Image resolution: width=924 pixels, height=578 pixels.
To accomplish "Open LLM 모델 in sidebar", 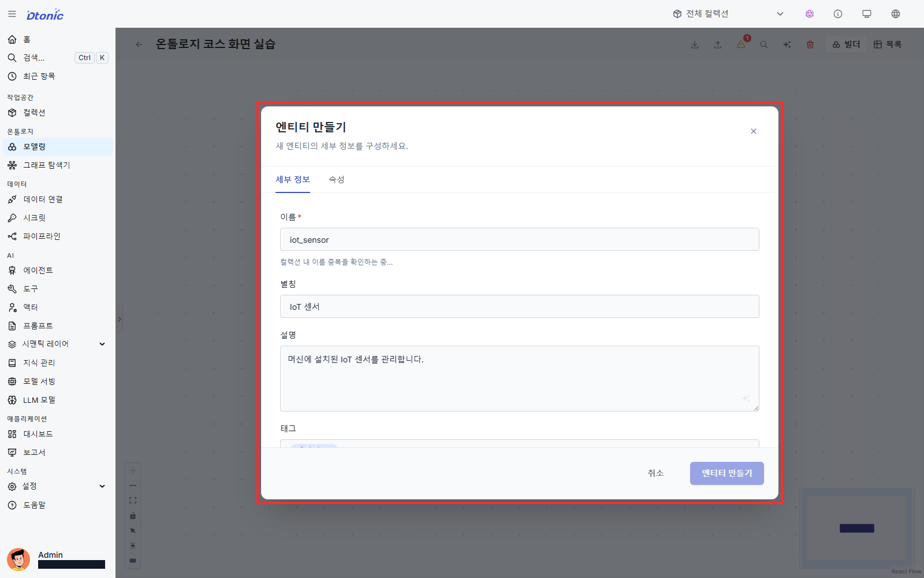I will point(58,400).
